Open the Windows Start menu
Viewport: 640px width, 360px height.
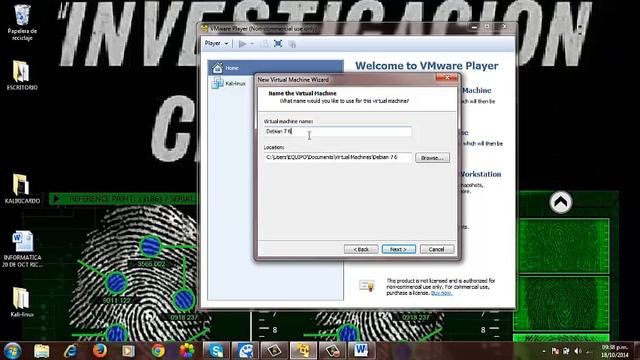(12, 351)
